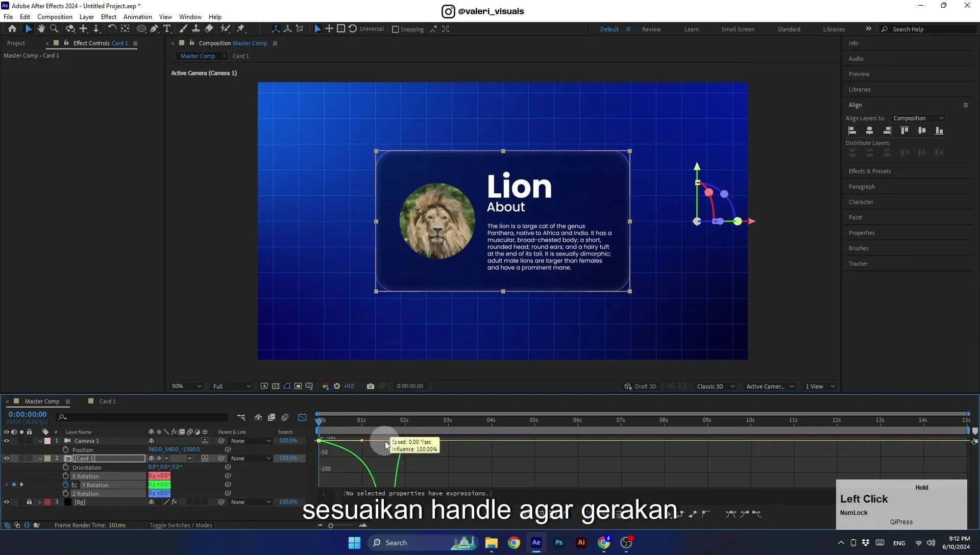Viewport: 980px width, 555px height.
Task: Click the Show Channel color icon in viewer
Action: tap(326, 386)
